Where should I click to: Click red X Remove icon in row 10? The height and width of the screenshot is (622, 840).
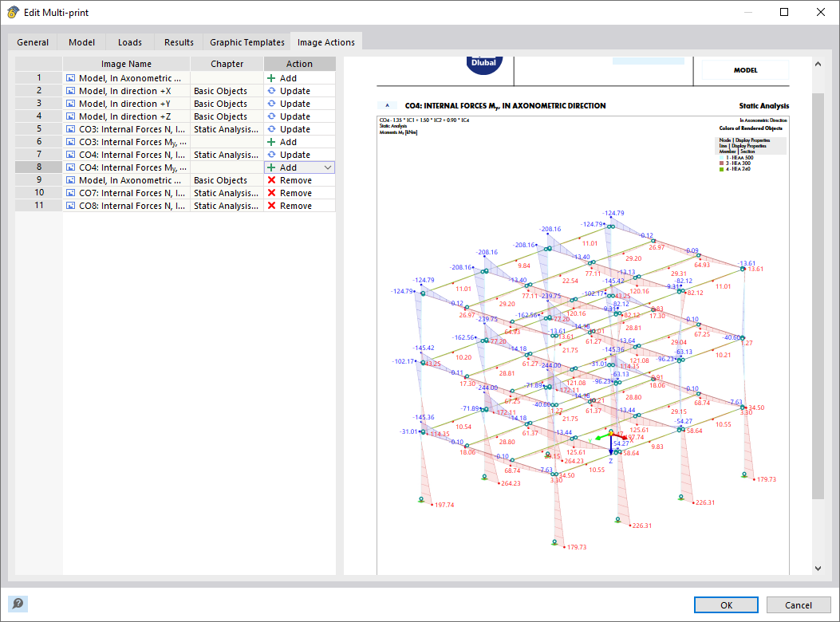click(271, 193)
